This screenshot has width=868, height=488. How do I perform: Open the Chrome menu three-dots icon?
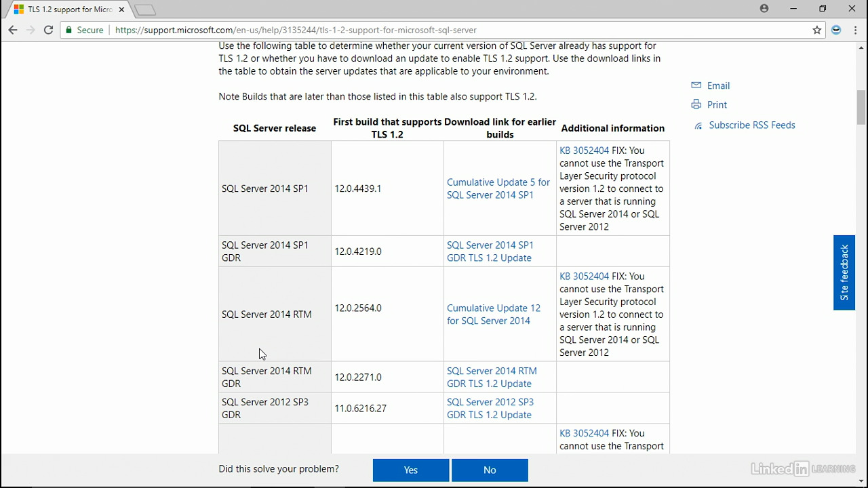854,30
